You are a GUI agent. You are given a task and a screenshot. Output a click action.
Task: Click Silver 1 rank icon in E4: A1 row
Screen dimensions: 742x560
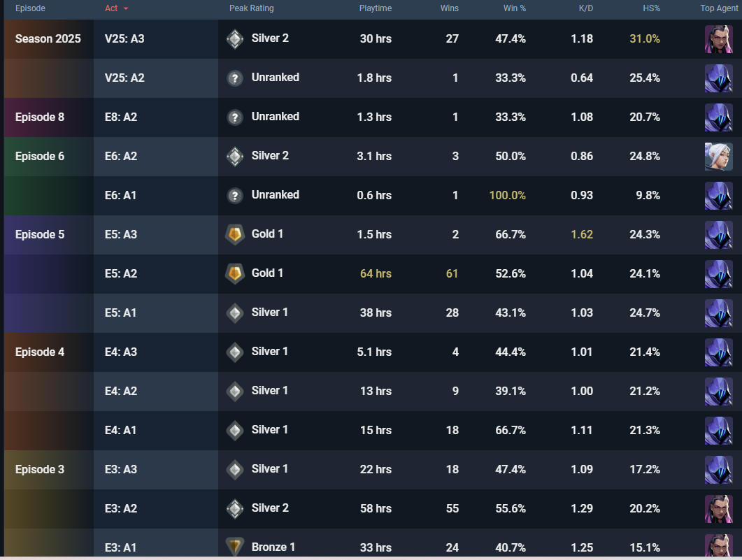[235, 430]
